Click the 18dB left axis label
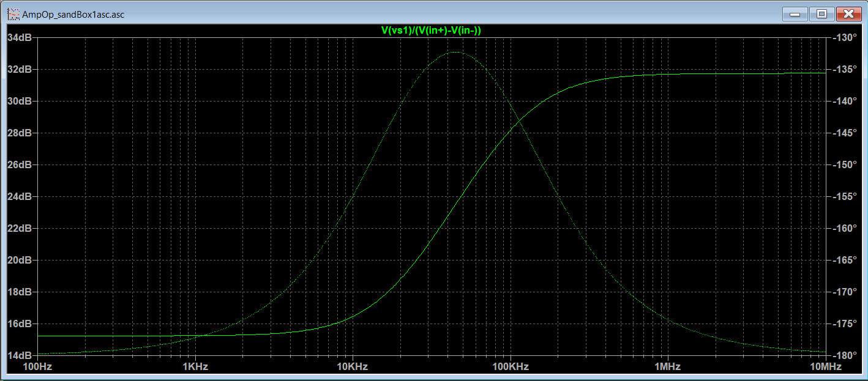The image size is (868, 381). click(20, 292)
